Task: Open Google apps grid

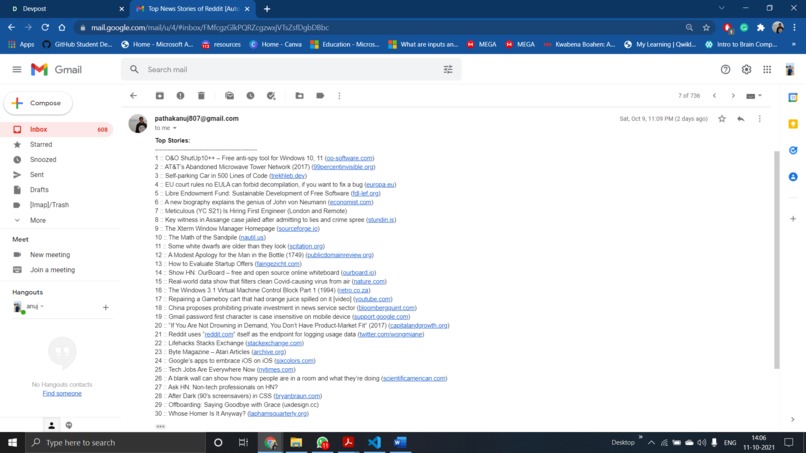Action: pyautogui.click(x=767, y=69)
